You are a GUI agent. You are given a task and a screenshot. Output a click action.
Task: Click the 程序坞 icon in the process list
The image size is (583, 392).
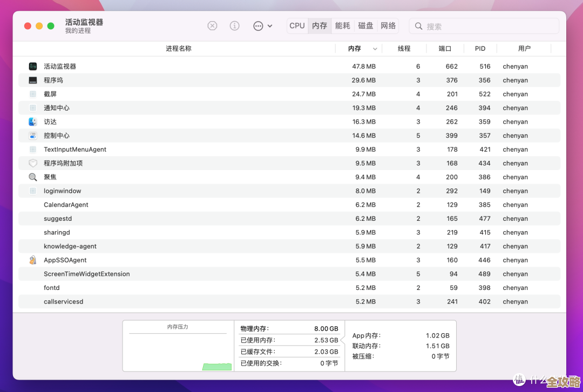pos(32,80)
